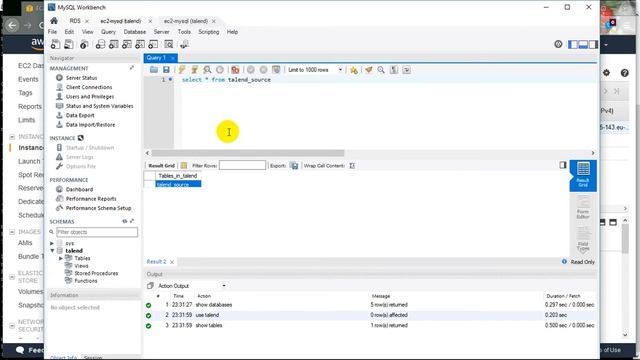This screenshot has height=360, width=640.
Task: Click the rollback transaction icon
Action: point(264,70)
